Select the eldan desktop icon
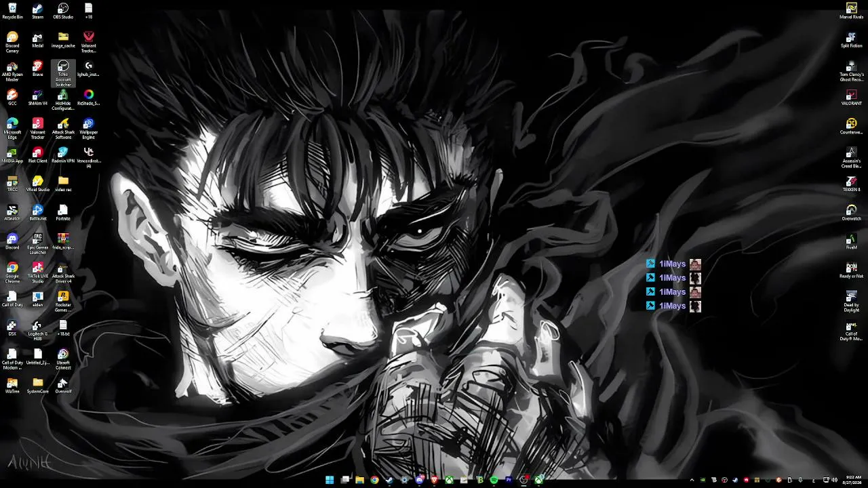The width and height of the screenshot is (868, 488). pyautogui.click(x=37, y=299)
